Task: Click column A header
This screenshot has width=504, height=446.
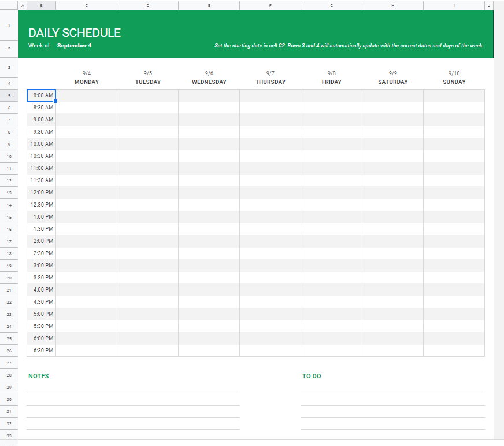Action: [x=22, y=5]
